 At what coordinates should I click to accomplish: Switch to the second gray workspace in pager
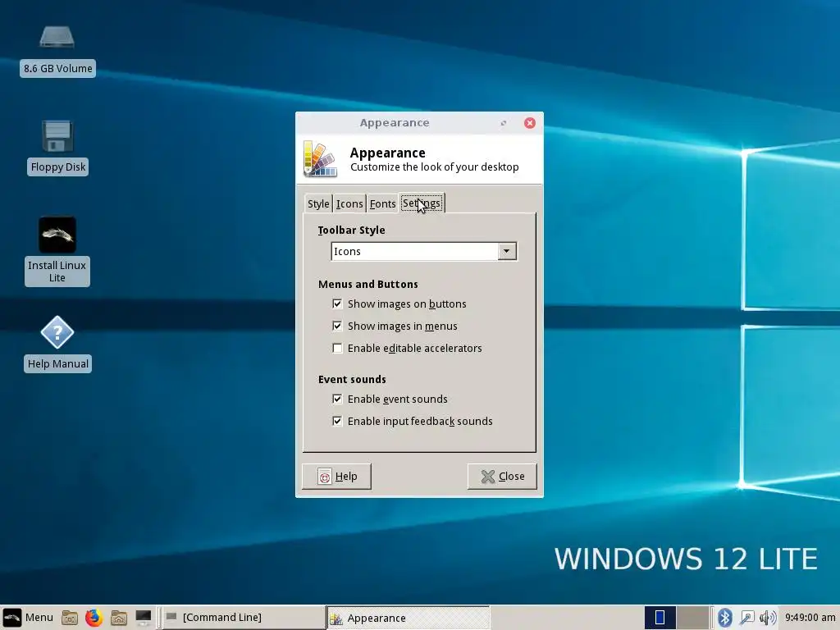692,618
